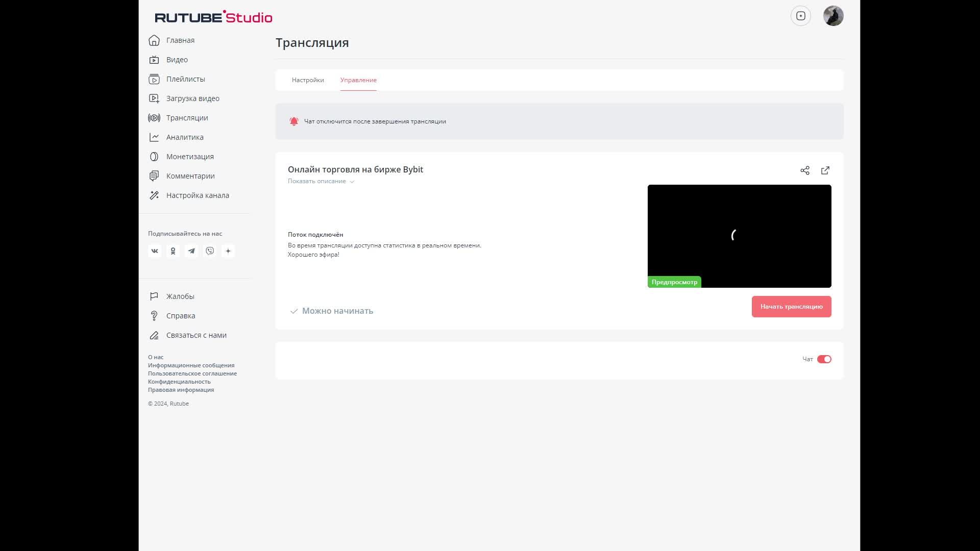Open the Правовая информация link

pyautogui.click(x=181, y=390)
